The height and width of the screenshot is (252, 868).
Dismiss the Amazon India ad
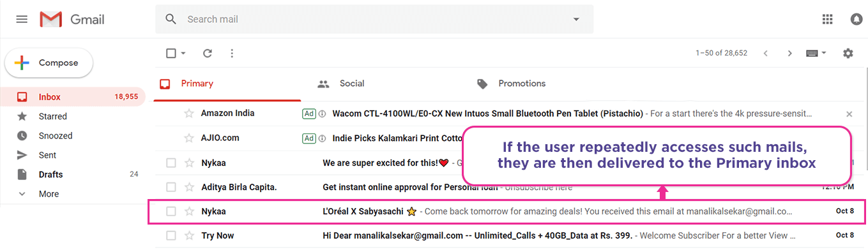tap(849, 114)
